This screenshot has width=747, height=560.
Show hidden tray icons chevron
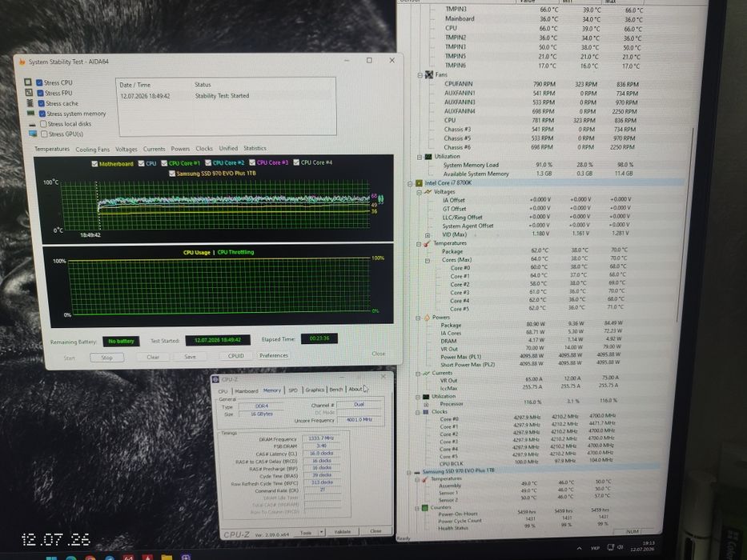[x=579, y=549]
